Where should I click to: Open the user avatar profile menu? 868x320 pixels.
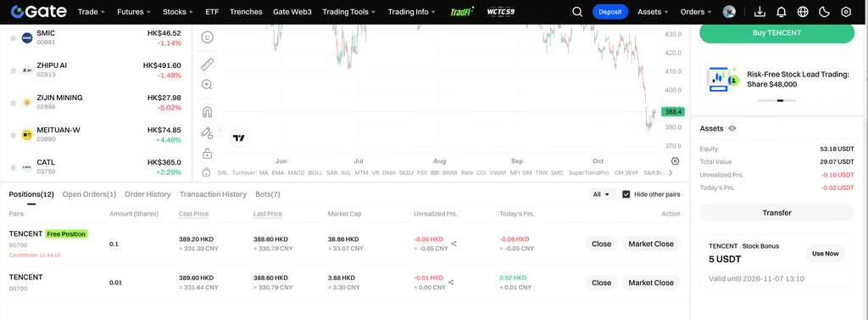[729, 12]
